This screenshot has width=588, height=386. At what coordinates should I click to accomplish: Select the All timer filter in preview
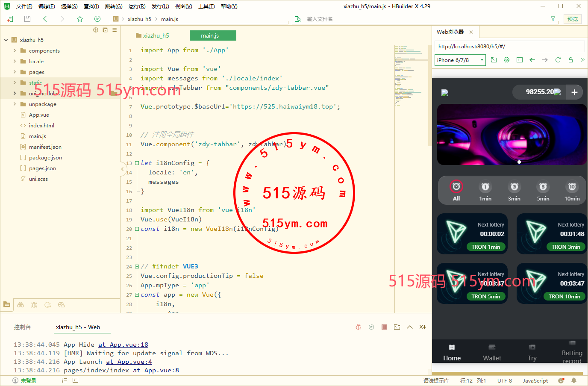[456, 191]
